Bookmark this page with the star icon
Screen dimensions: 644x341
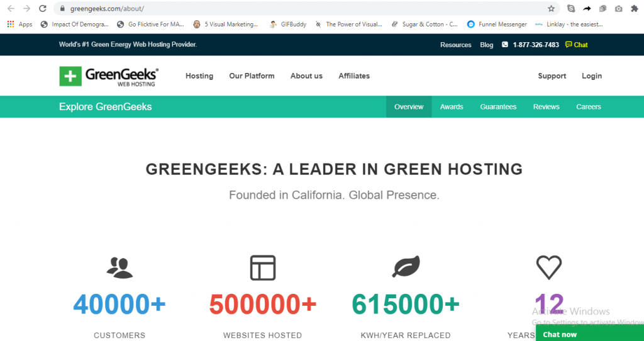coord(551,8)
